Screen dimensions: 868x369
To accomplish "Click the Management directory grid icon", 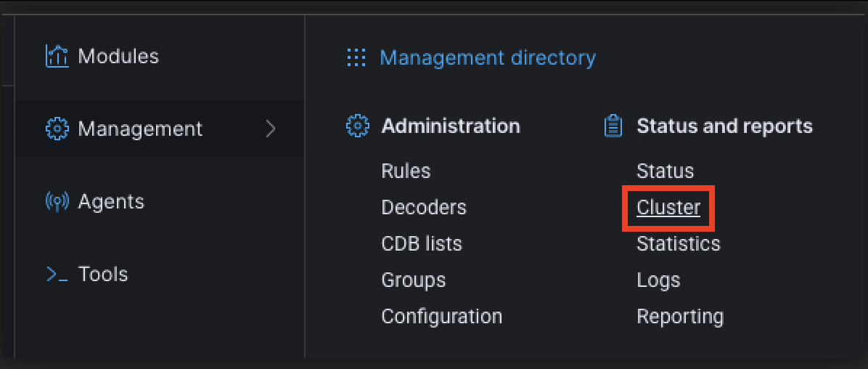I will [356, 57].
